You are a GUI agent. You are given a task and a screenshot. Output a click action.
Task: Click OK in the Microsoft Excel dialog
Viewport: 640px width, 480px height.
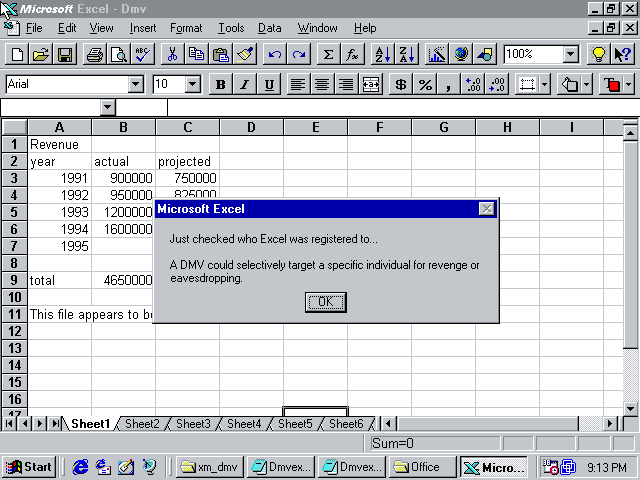(x=326, y=302)
